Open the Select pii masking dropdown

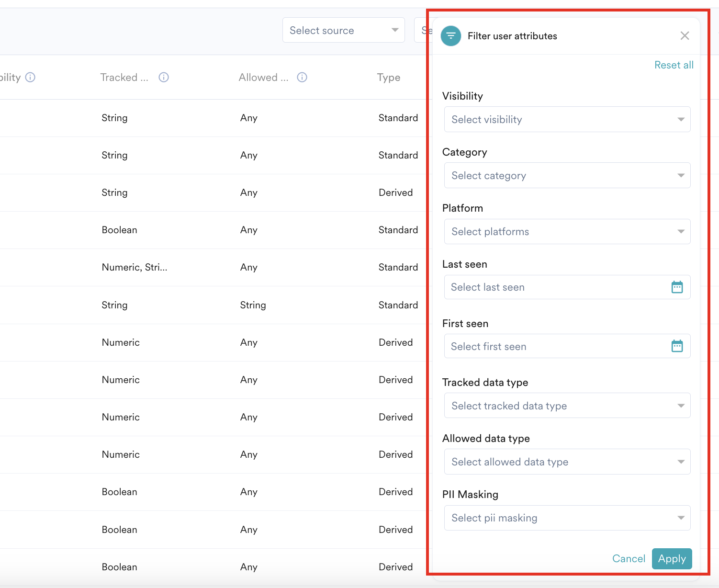pyautogui.click(x=567, y=518)
